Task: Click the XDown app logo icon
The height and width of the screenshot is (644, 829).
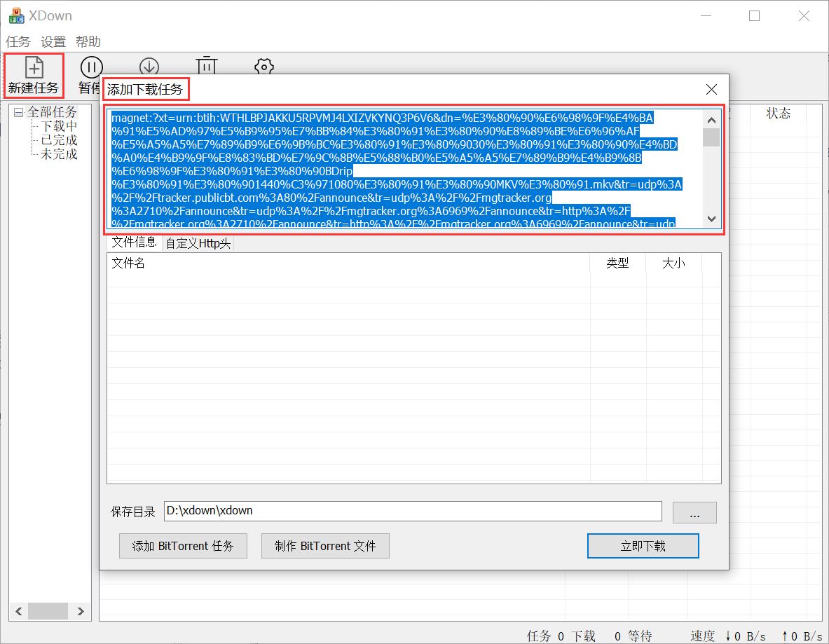Action: pyautogui.click(x=16, y=16)
